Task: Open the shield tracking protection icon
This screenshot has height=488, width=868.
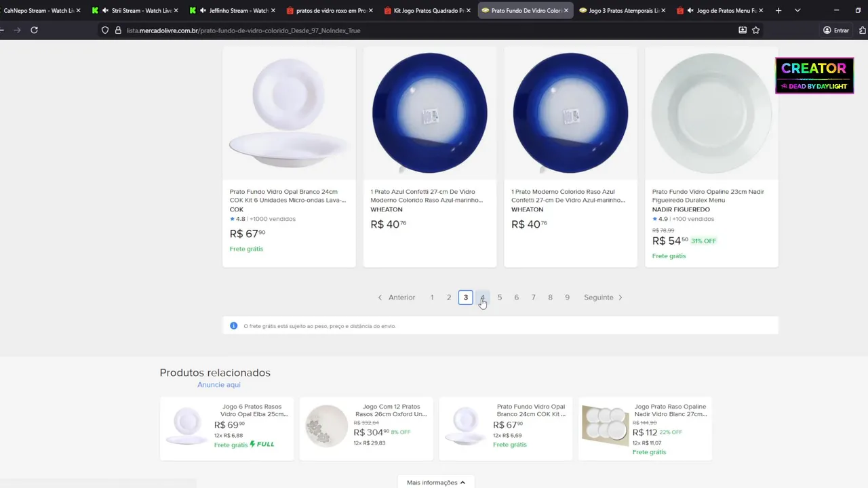Action: pos(105,30)
